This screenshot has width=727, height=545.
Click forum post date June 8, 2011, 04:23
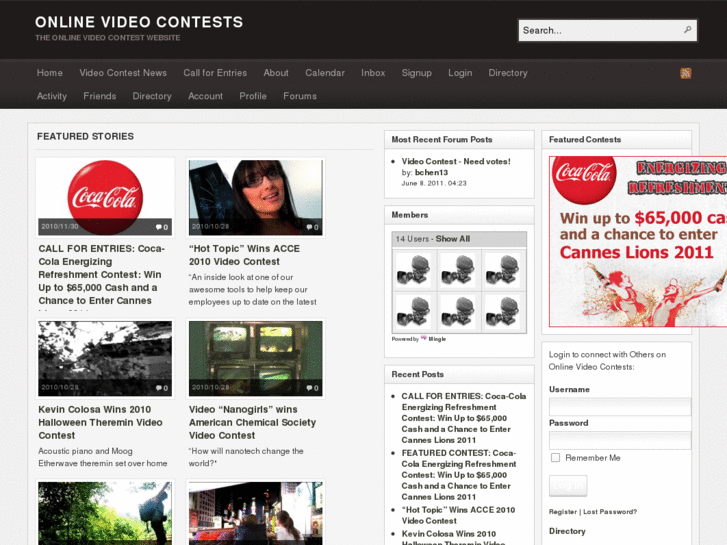[x=434, y=183]
